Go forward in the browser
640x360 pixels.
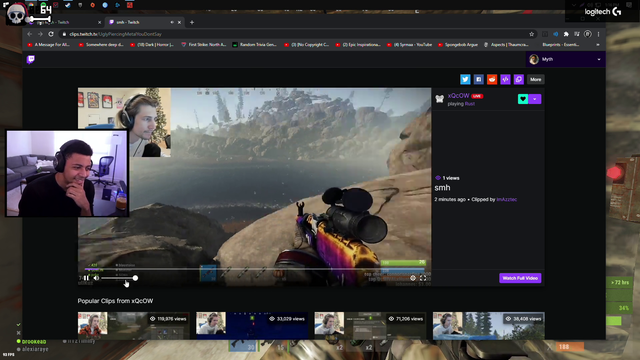coord(40,34)
